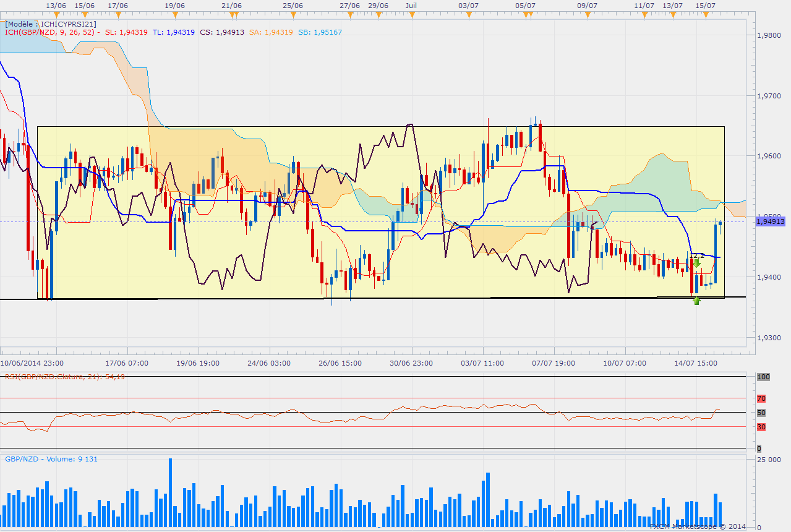Click the '1,9400' price axis label
The image size is (791, 532).
[x=769, y=278]
